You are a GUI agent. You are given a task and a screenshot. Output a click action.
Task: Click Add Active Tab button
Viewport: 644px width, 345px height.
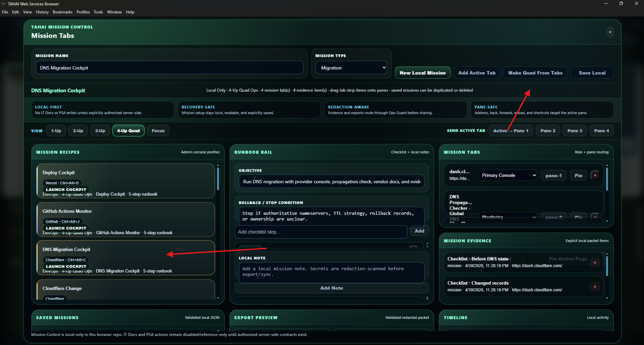477,73
